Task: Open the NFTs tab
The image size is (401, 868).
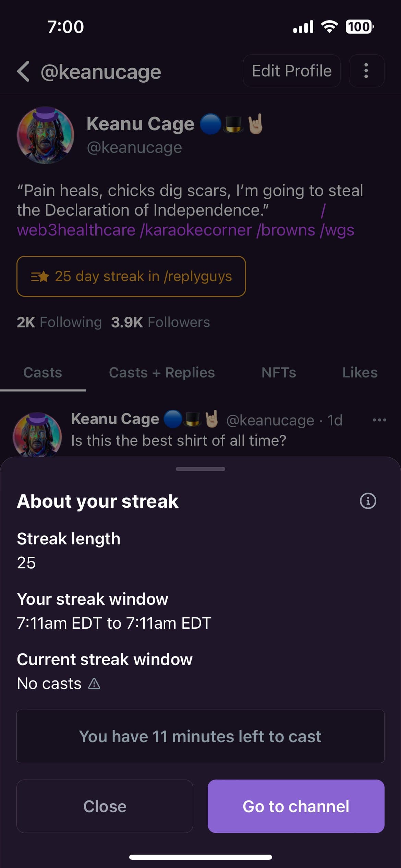Action: tap(279, 373)
